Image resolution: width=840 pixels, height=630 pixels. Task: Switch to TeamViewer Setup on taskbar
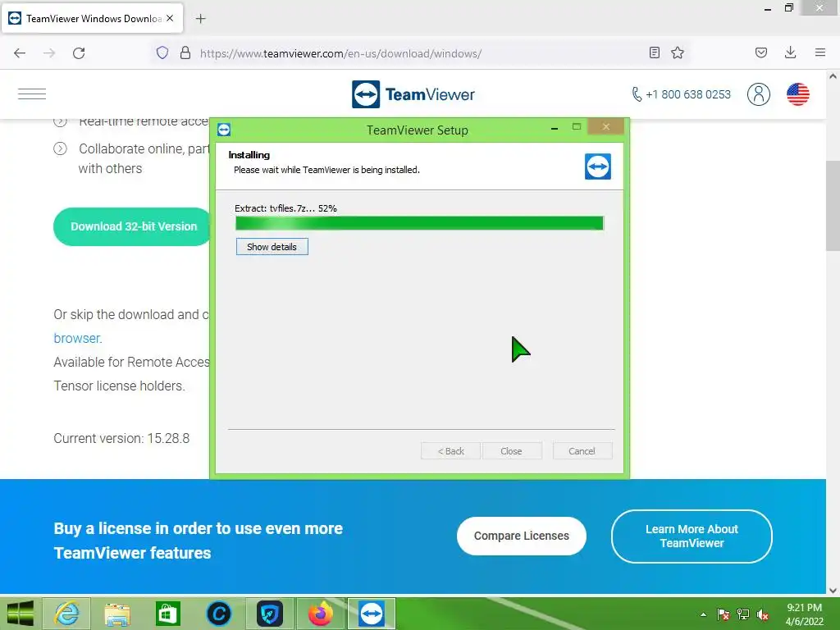[x=372, y=614]
